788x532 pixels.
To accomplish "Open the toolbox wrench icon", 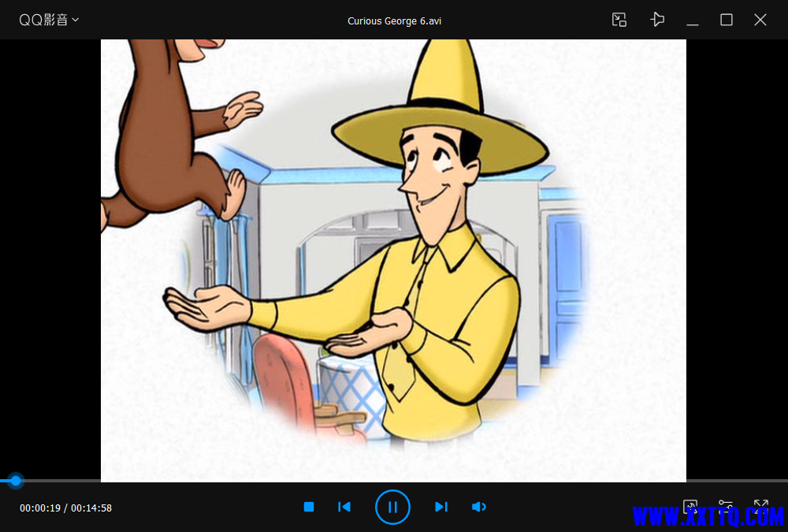I will pos(690,506).
